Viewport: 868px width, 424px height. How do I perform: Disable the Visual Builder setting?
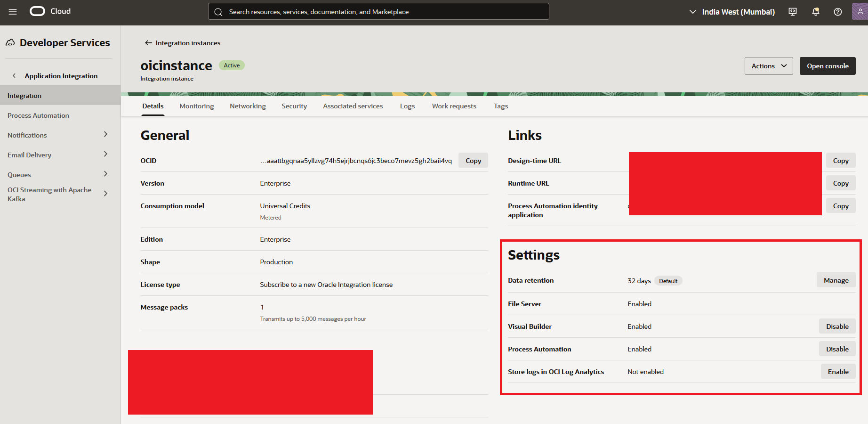(x=837, y=326)
